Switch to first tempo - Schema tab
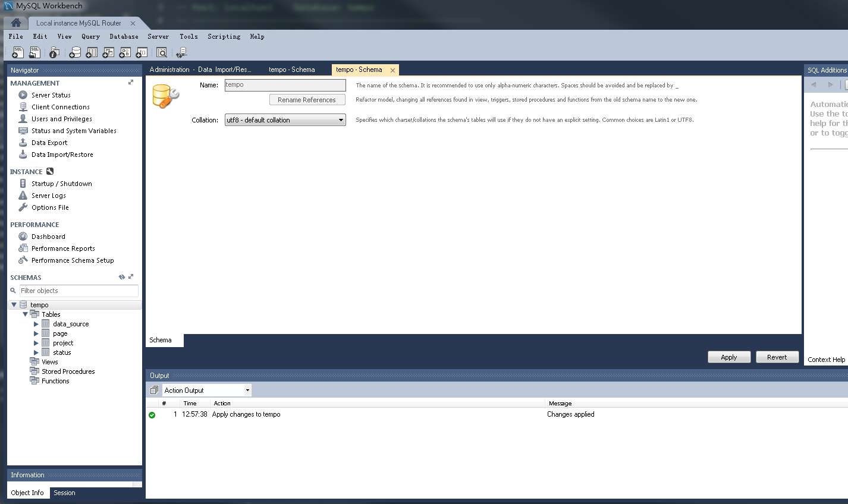 [x=291, y=70]
